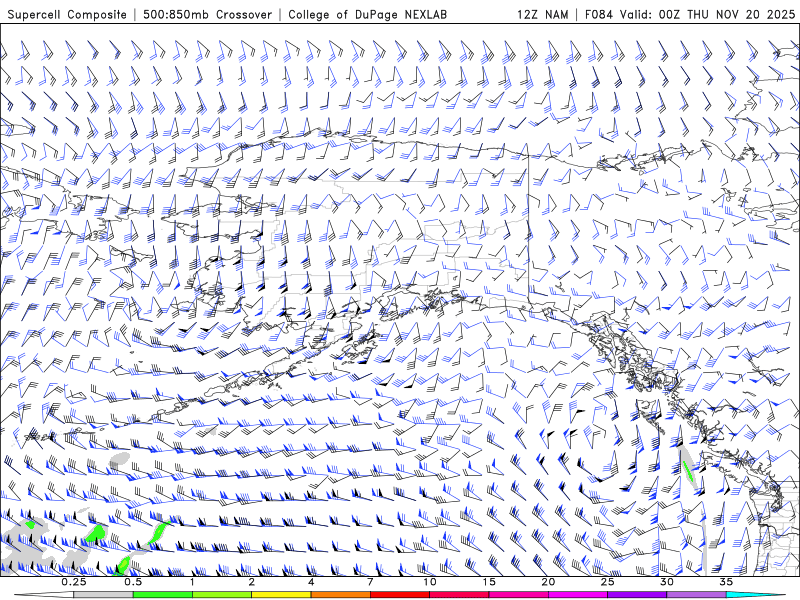Screen dimensions: 800x600
Task: Select the yellow-green 1–2 legend swatch
Action: pyautogui.click(x=222, y=595)
